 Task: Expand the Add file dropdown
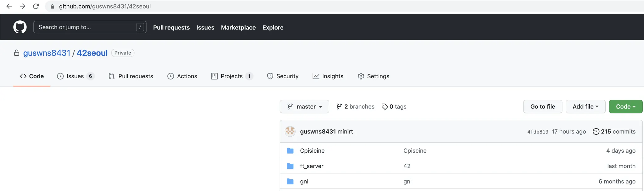click(x=585, y=107)
